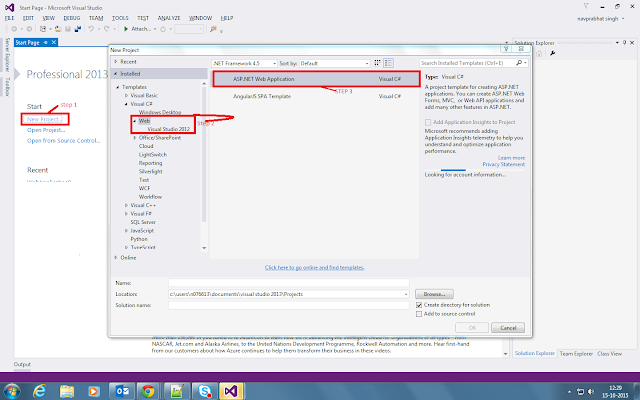640x400 pixels.
Task: Switch to the Team Explorer tab
Action: tap(576, 354)
